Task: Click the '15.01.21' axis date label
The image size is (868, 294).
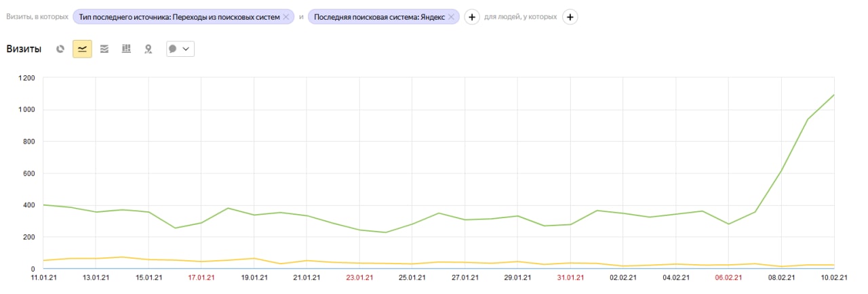Action: click(x=149, y=277)
